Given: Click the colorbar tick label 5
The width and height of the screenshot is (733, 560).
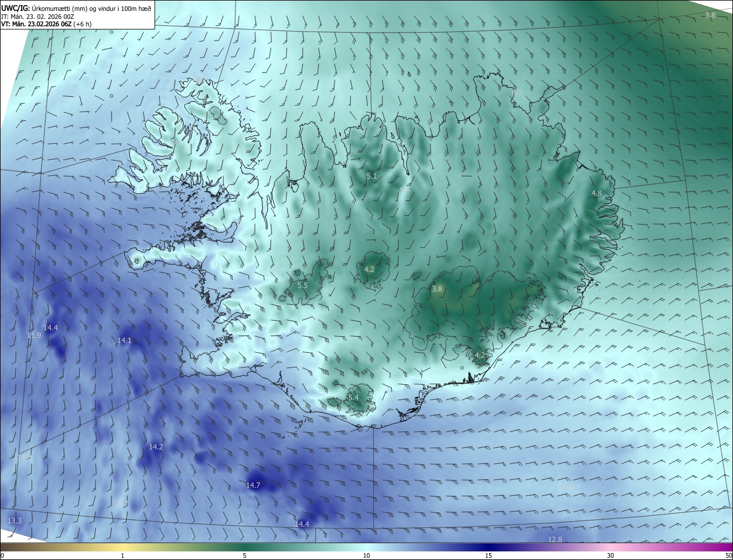Looking at the screenshot, I should click(x=245, y=555).
